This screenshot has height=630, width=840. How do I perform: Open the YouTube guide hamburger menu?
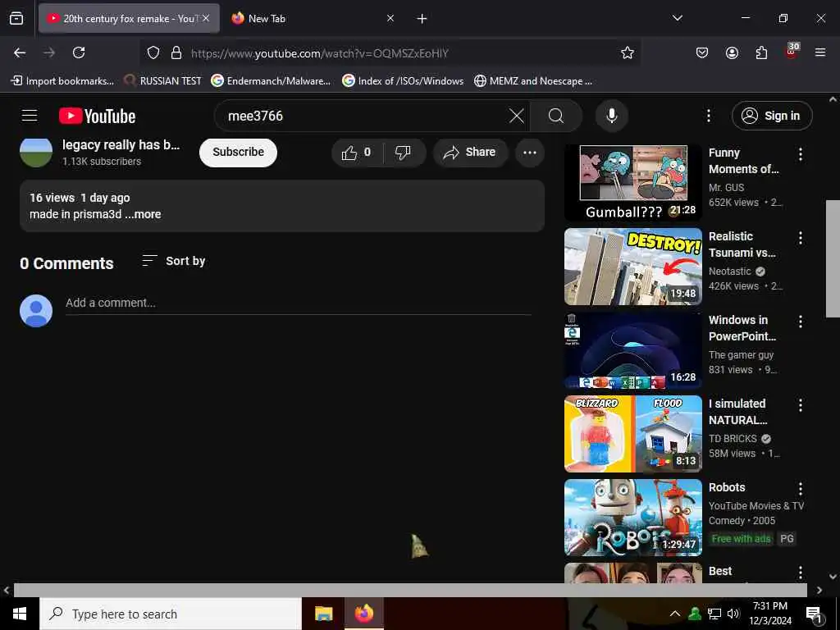tap(30, 116)
